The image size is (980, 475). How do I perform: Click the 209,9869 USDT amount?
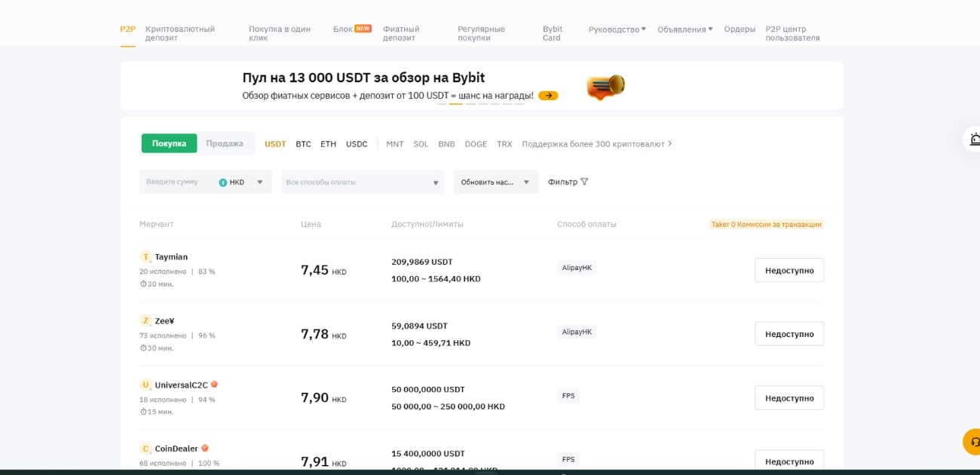(x=422, y=262)
